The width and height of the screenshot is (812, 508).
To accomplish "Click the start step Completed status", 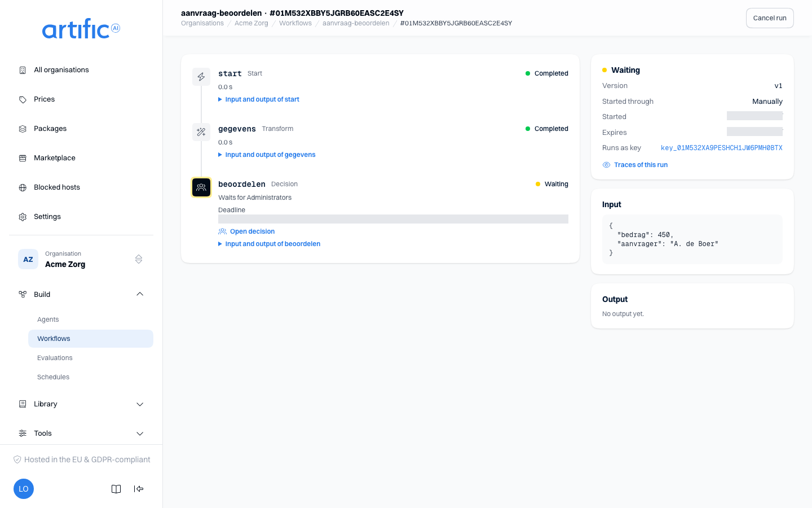I will [547, 73].
